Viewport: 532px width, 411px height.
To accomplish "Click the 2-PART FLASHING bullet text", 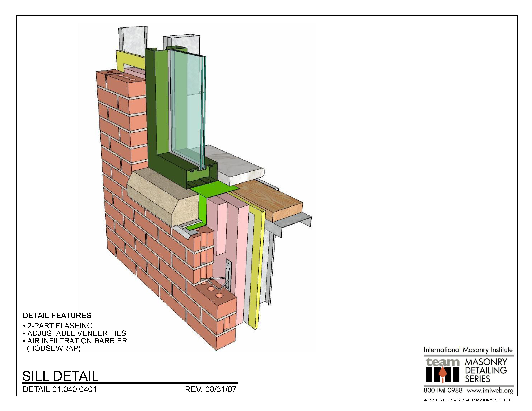I will 60,326.
